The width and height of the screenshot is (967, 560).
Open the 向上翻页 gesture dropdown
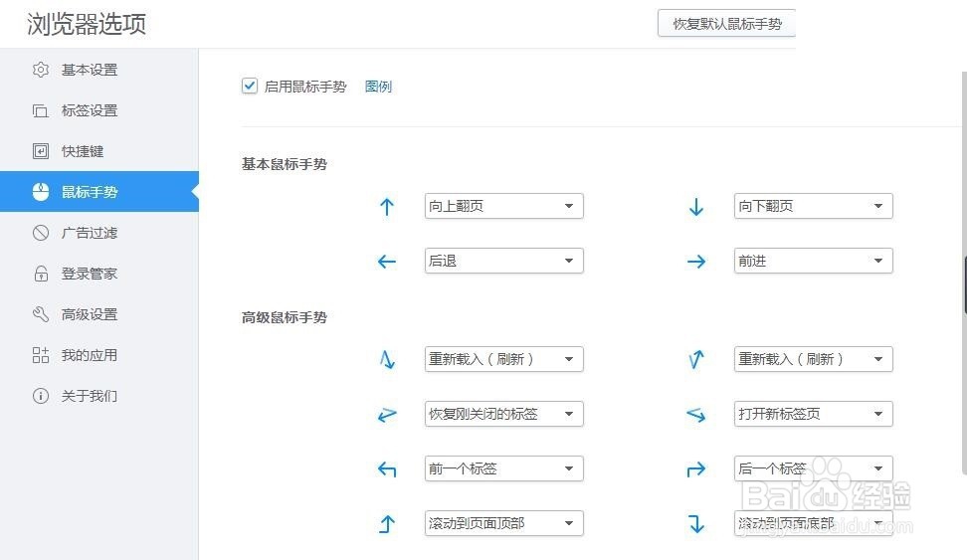tap(503, 206)
